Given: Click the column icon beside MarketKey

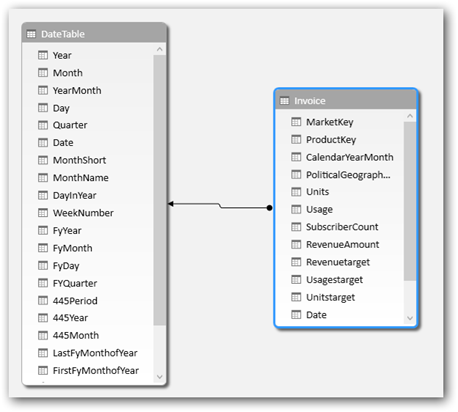Looking at the screenshot, I should [x=296, y=122].
